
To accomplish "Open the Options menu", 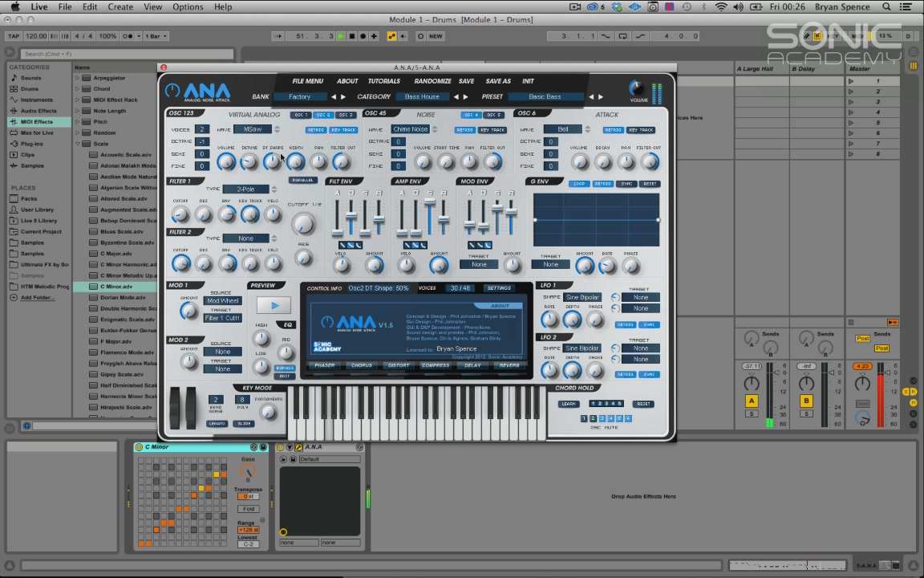I will click(188, 7).
